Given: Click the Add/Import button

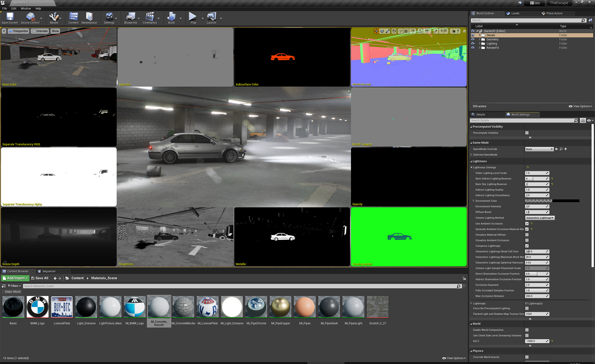Looking at the screenshot, I should pyautogui.click(x=15, y=278).
